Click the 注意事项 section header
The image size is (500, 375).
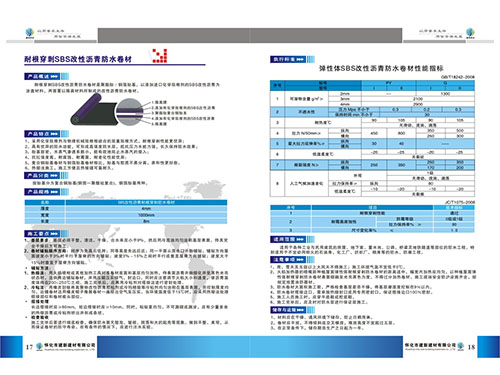[x=292, y=259]
